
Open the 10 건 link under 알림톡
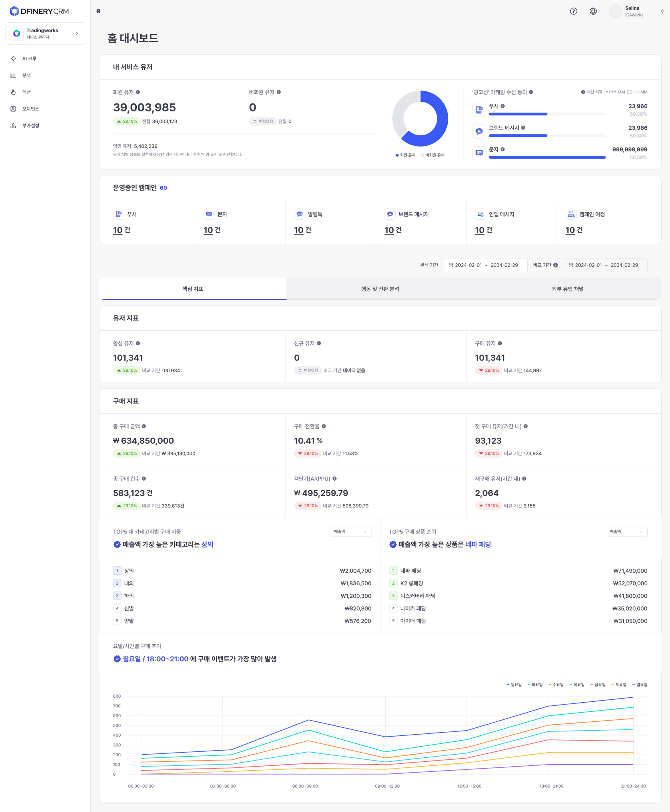[302, 230]
